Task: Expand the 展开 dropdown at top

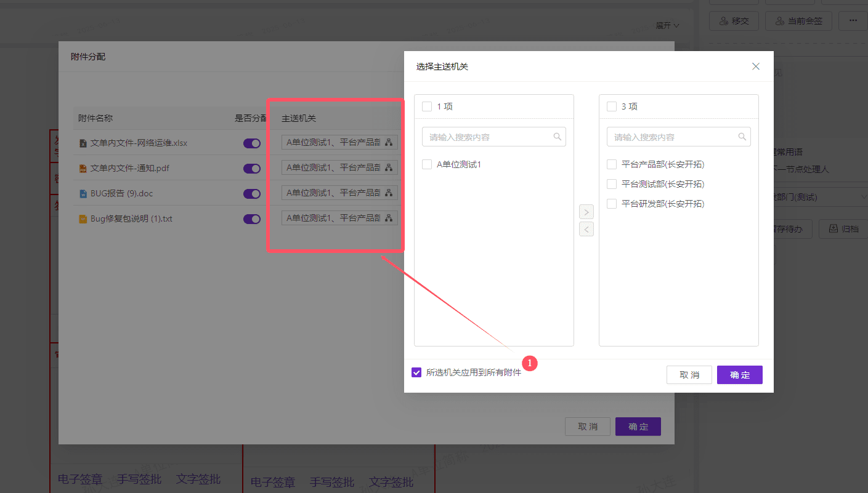Action: (x=667, y=26)
